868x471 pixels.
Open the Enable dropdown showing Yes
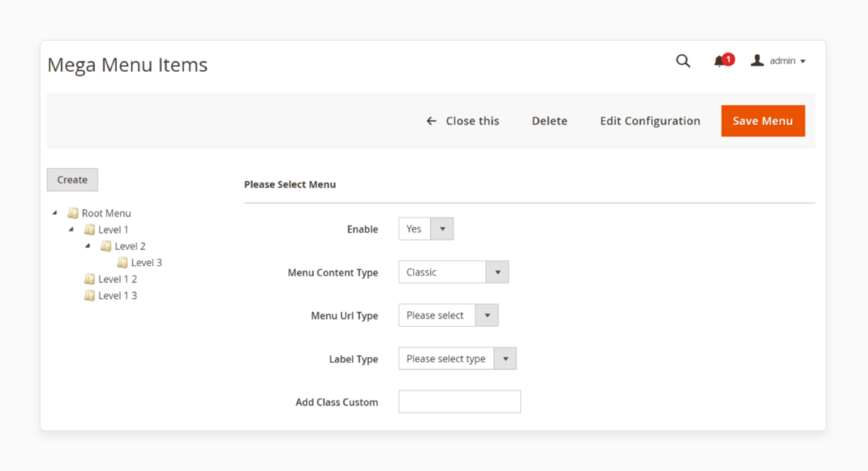click(x=426, y=229)
